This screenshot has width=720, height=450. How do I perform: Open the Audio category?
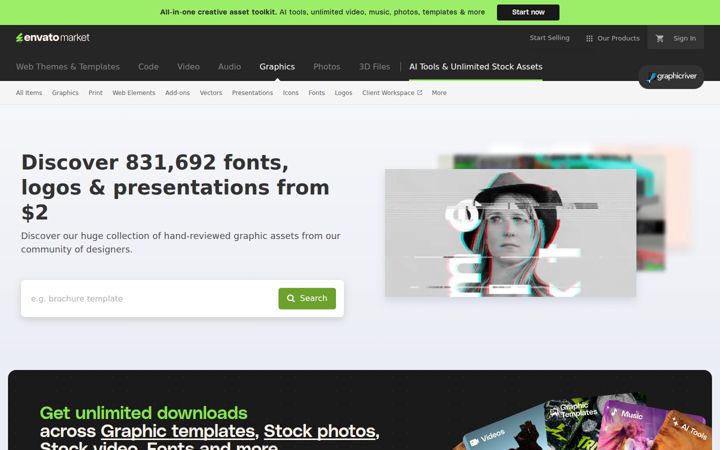tap(230, 67)
